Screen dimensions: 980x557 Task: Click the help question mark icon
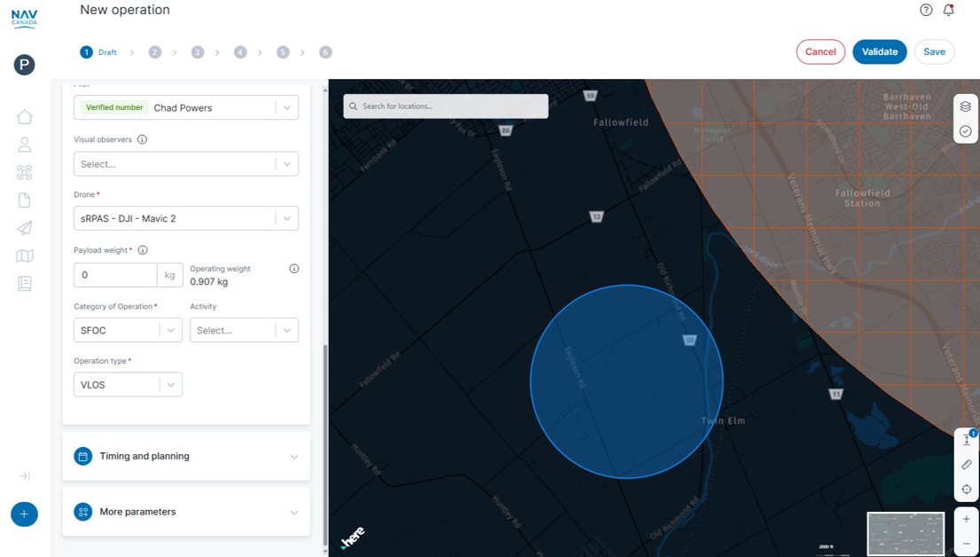click(926, 10)
